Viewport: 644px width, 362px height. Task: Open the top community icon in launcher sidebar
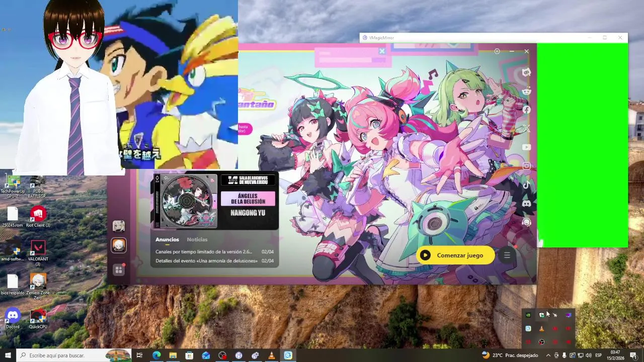(526, 72)
